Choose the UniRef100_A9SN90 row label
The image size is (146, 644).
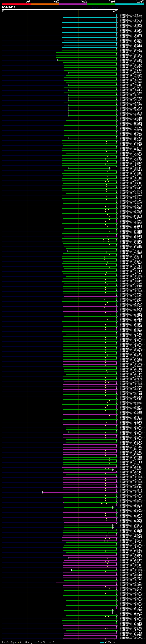pyautogui.click(x=131, y=72)
